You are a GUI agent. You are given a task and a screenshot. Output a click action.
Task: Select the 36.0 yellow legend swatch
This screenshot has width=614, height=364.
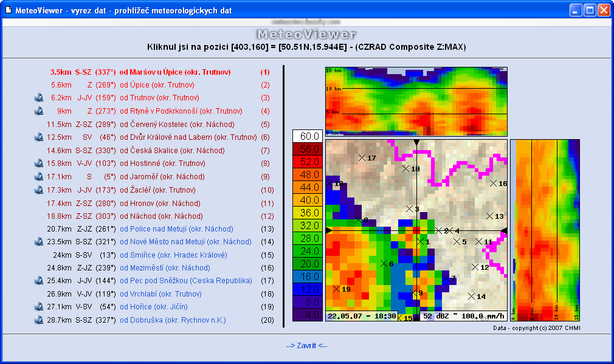click(x=308, y=213)
